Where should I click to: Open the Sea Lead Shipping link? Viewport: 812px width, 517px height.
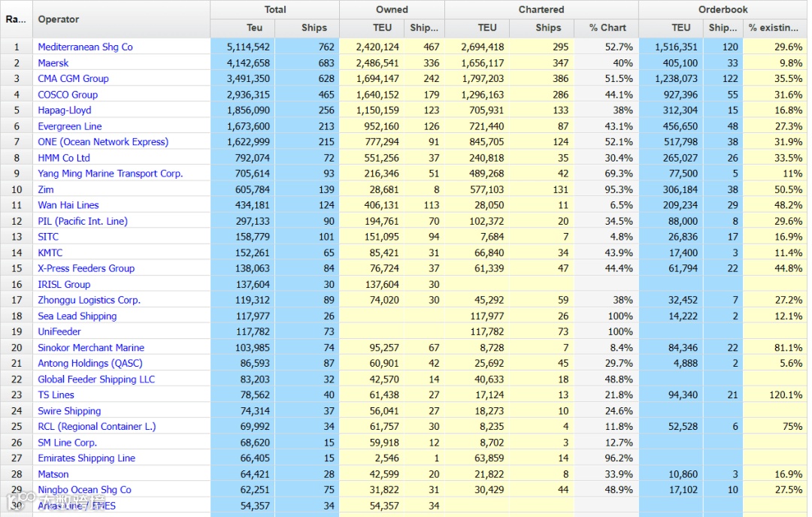(77, 316)
